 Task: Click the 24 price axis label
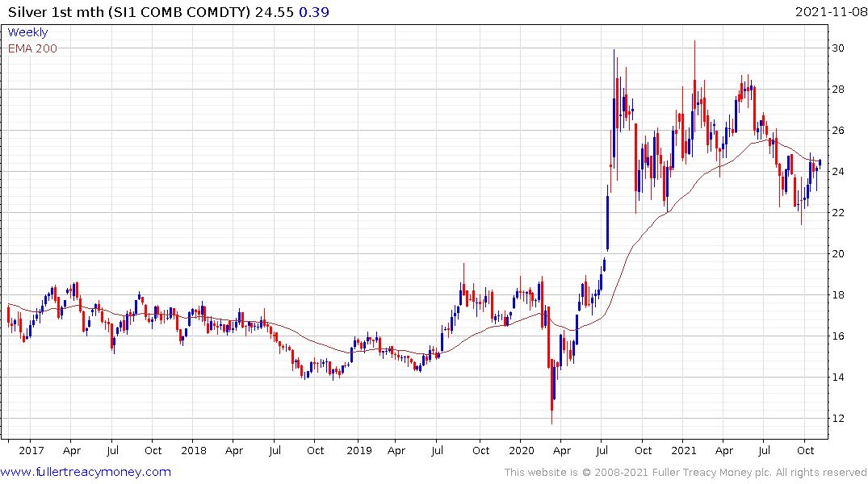(838, 172)
